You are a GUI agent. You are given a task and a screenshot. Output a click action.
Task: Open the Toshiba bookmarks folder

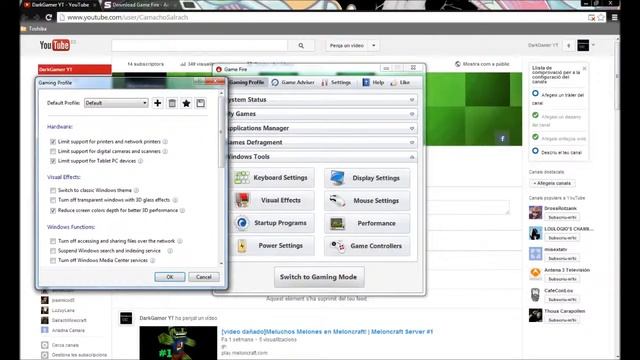click(x=34, y=29)
